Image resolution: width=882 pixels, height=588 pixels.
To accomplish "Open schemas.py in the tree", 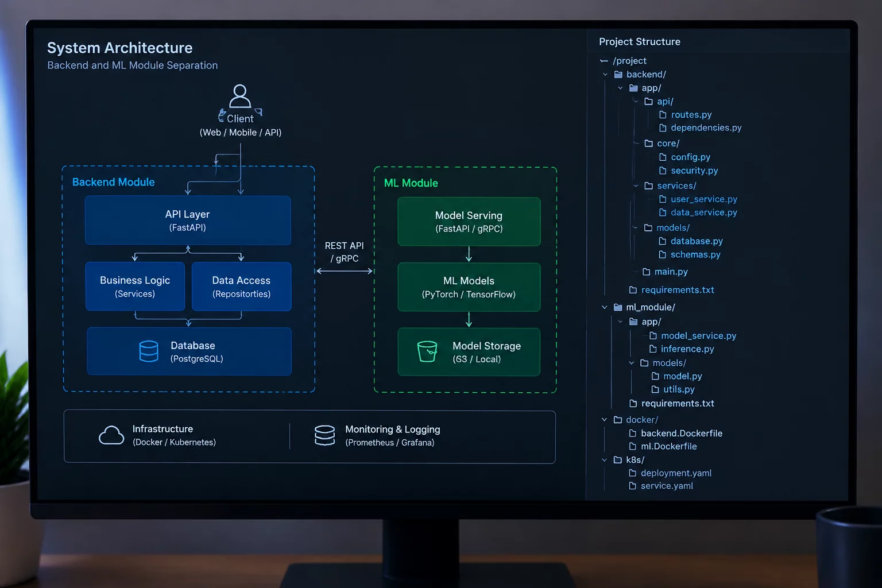I will click(695, 254).
